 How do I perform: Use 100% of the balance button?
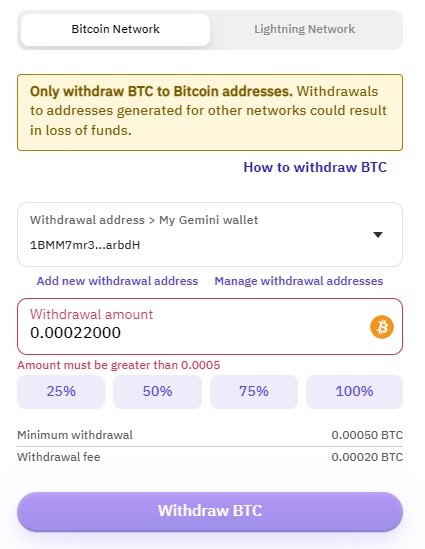[x=354, y=391]
